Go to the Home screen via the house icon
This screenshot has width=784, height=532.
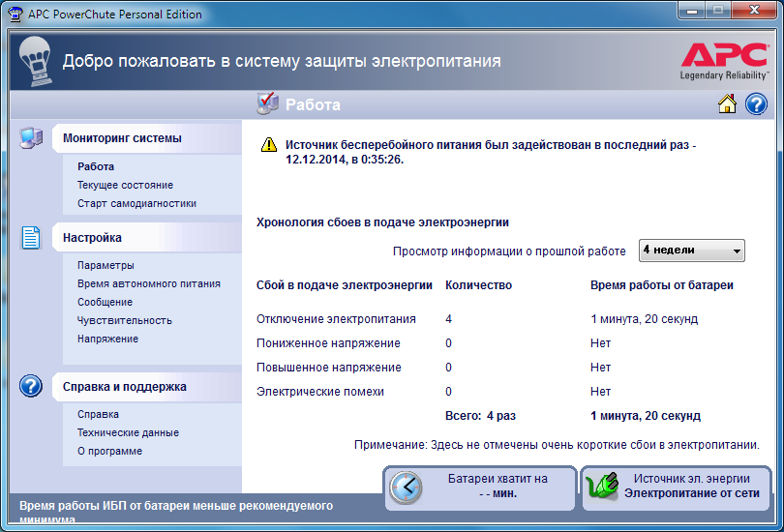point(727,103)
